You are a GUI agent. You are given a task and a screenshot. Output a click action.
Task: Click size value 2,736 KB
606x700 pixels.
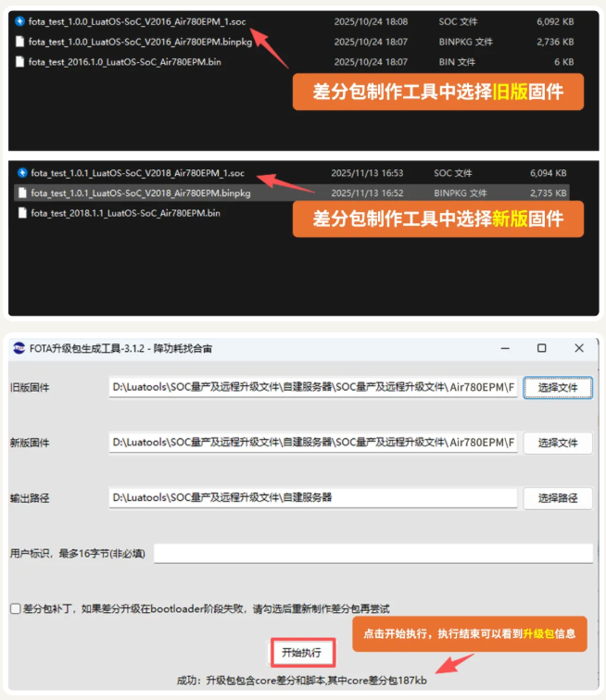(555, 42)
